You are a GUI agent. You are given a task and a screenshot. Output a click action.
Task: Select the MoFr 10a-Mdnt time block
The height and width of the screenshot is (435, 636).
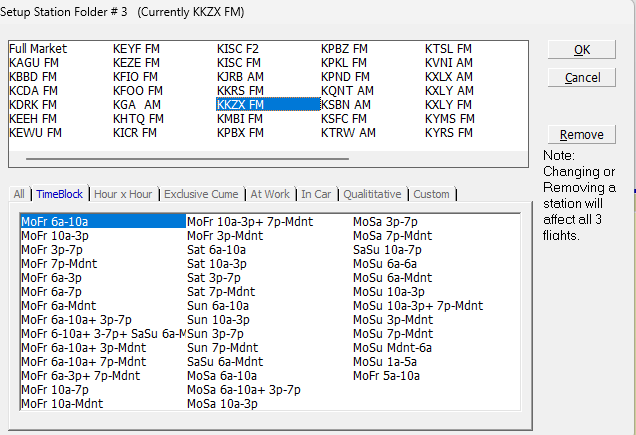point(62,404)
